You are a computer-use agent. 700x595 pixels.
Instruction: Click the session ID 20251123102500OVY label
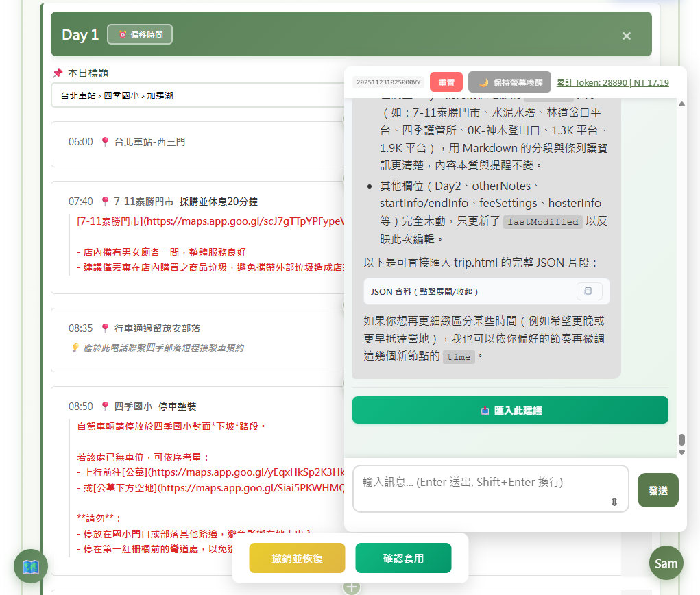click(388, 82)
